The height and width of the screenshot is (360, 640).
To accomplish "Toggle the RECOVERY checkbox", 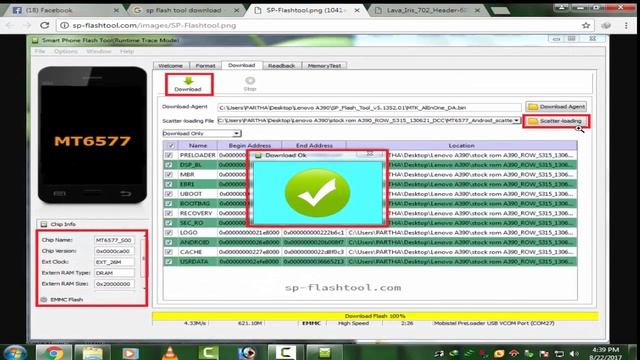I will [169, 213].
